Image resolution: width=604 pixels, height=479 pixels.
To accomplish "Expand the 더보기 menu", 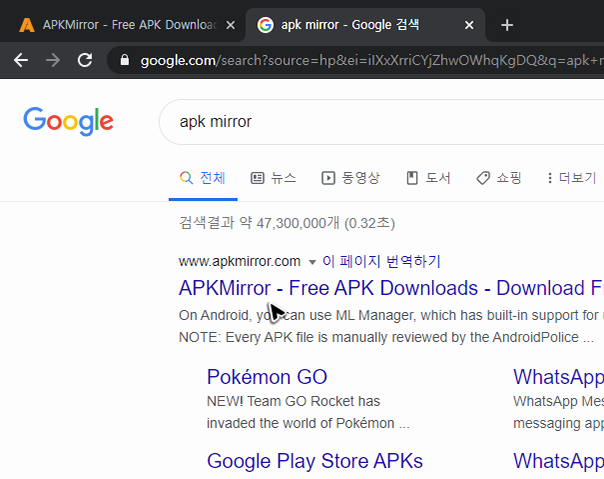I will 572,178.
